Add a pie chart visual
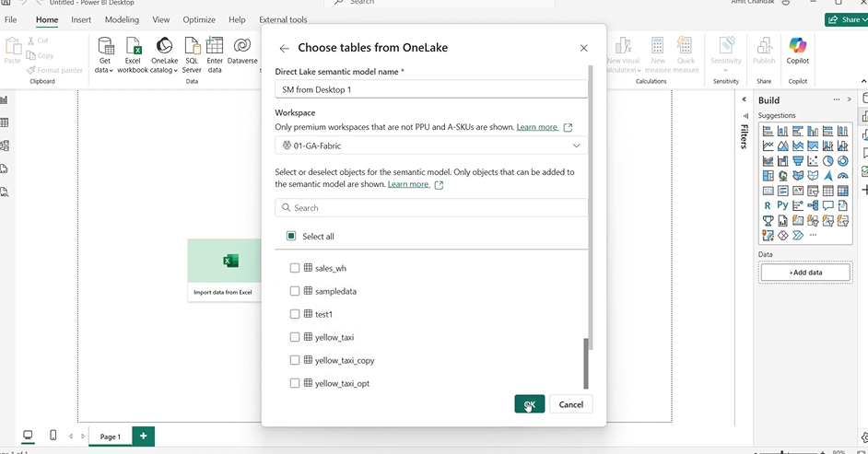The width and height of the screenshot is (868, 454). pyautogui.click(x=827, y=161)
